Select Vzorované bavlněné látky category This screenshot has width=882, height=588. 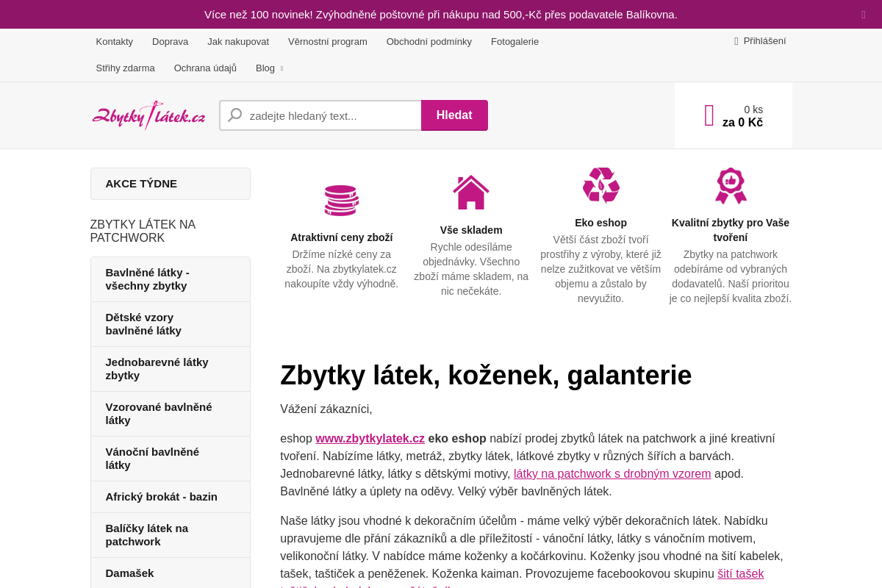click(x=171, y=414)
